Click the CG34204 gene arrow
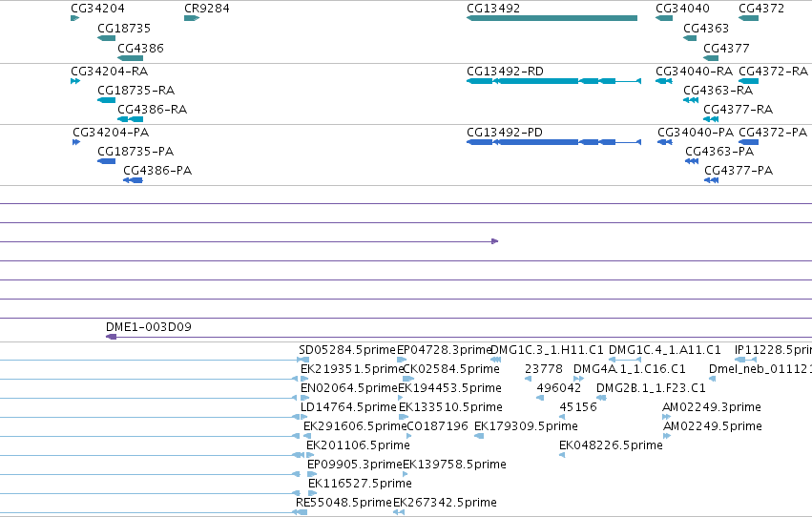 (75, 18)
